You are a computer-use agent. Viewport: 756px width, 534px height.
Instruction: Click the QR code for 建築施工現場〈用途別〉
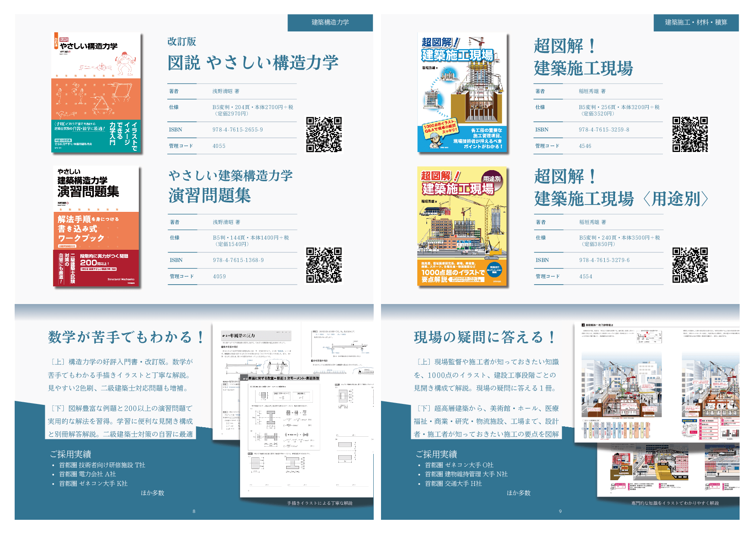click(x=690, y=265)
